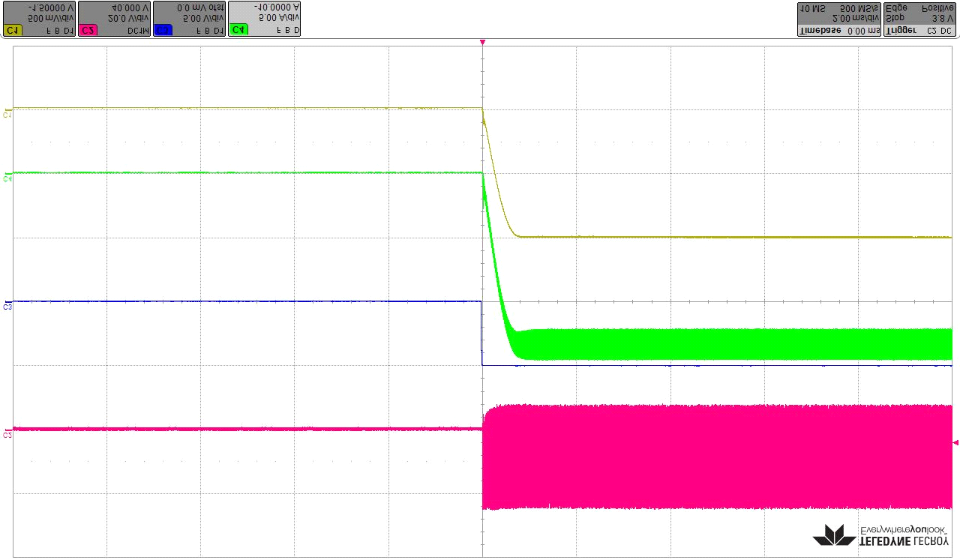The image size is (960, 560).
Task: Click the blue C3 channel badge
Action: [x=162, y=31]
